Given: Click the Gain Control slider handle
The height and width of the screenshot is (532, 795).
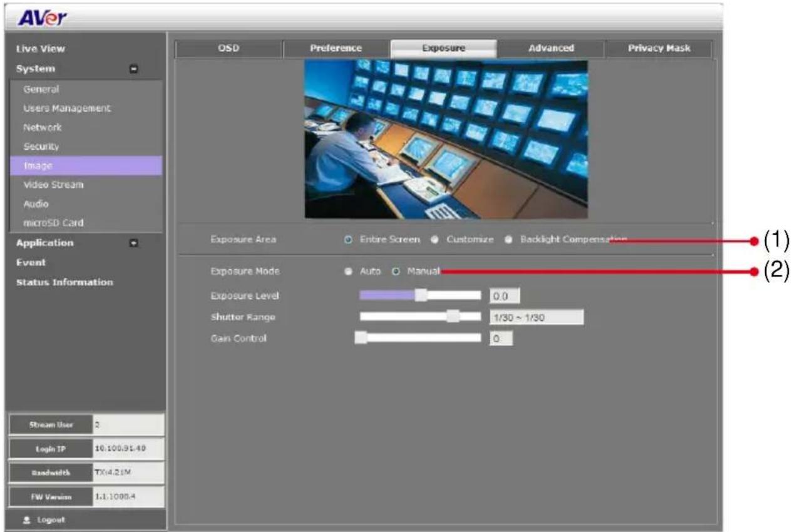Looking at the screenshot, I should pyautogui.click(x=361, y=338).
